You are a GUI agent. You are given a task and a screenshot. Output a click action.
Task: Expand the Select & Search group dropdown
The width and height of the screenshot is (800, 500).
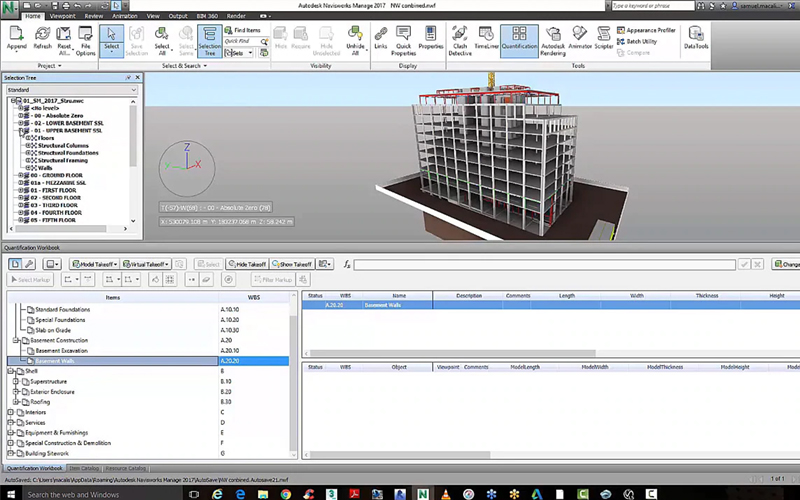click(x=184, y=66)
